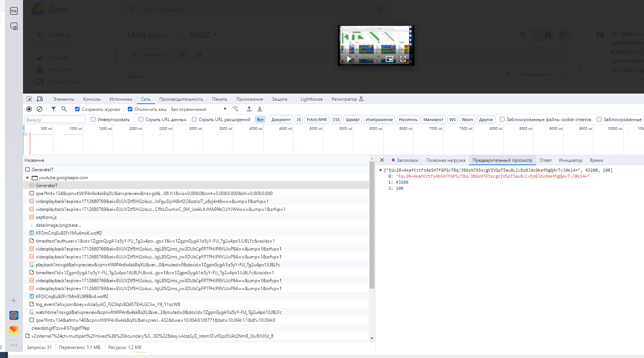The height and width of the screenshot is (358, 644).
Task: Stop recording network log
Action: 29,109
